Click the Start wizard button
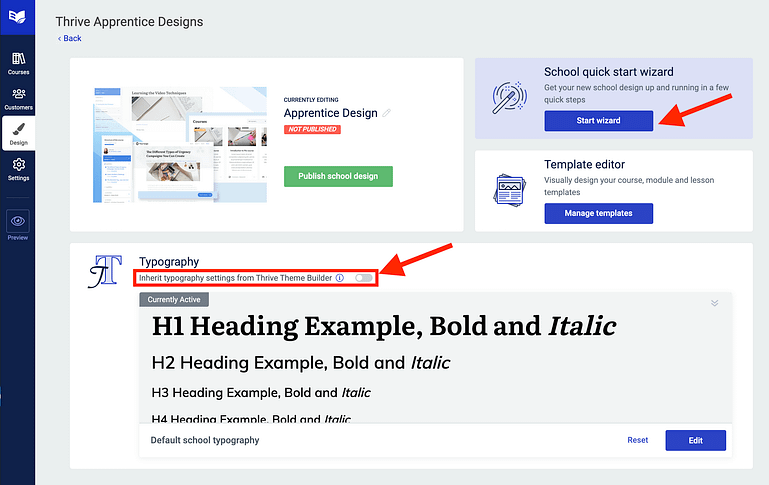 pos(598,121)
